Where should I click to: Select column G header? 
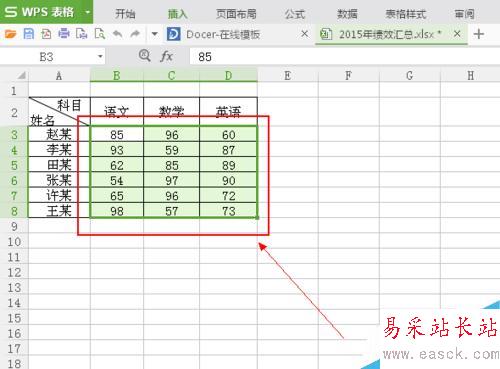click(x=410, y=75)
